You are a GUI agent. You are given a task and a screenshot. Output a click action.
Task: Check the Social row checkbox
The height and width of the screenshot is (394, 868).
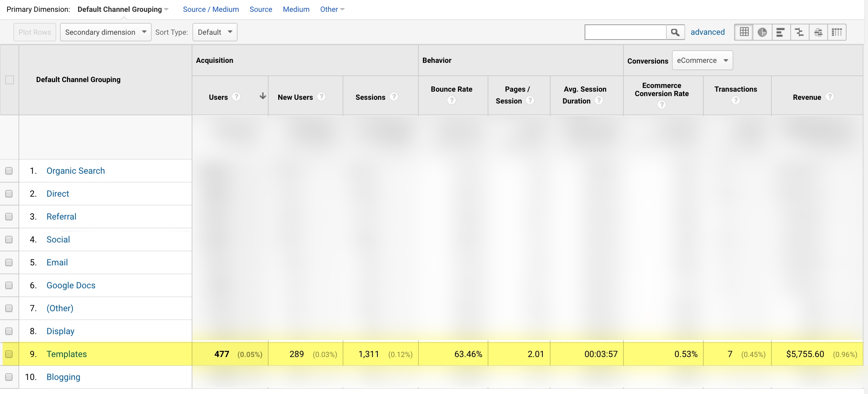(x=9, y=240)
